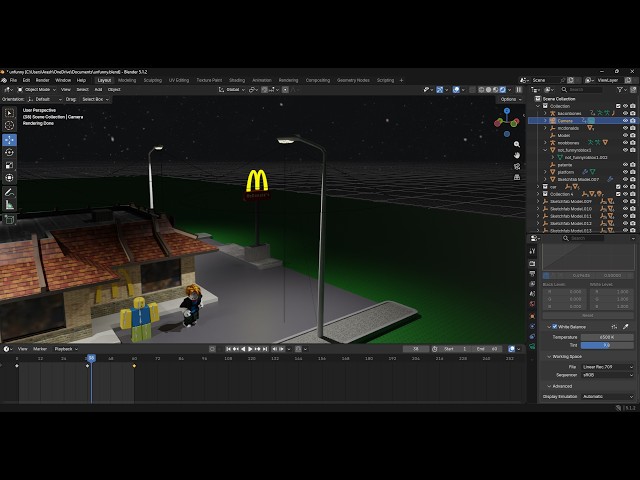Viewport: 640px width, 480px height.
Task: Open the View Layer properties tab
Action: click(x=532, y=284)
